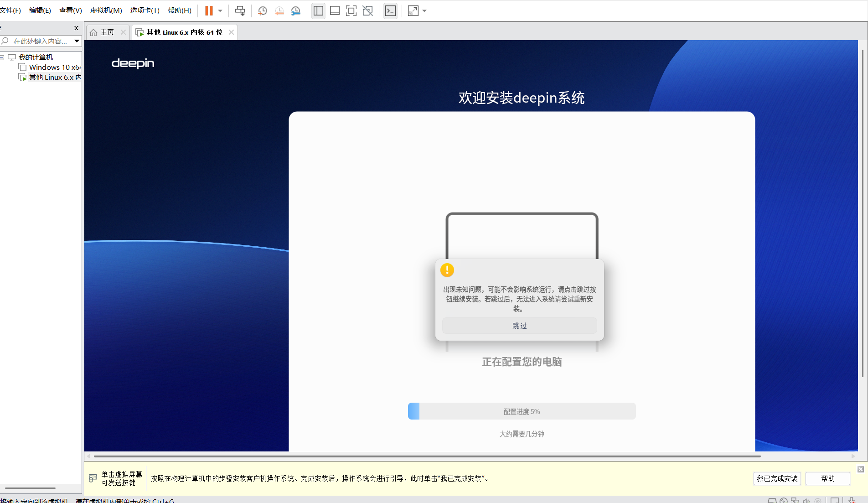Click the 跳过 button in the warning dialog
Screen dimensions: 868x503
[x=520, y=326]
